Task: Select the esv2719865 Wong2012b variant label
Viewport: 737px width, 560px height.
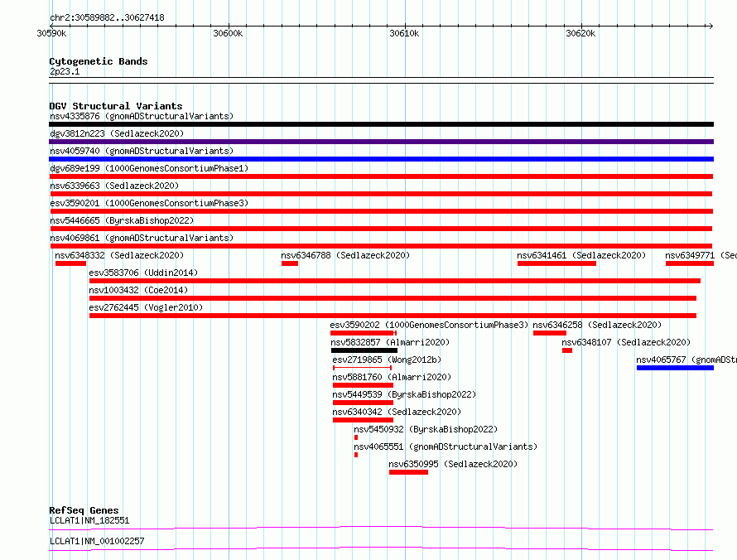Action: [x=387, y=360]
